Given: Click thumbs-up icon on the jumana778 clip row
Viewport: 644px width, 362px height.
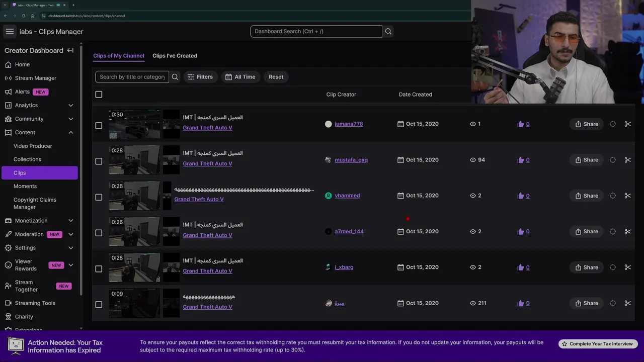Looking at the screenshot, I should tap(521, 124).
